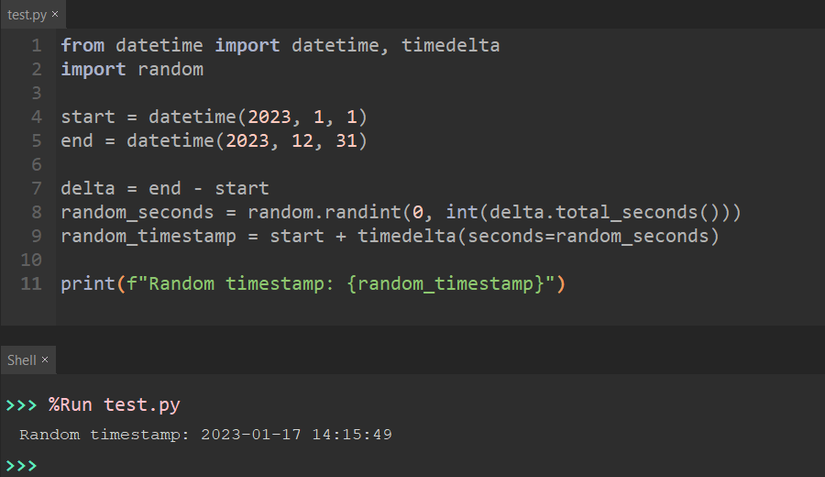Click line number 1 in the gutter

[36, 46]
